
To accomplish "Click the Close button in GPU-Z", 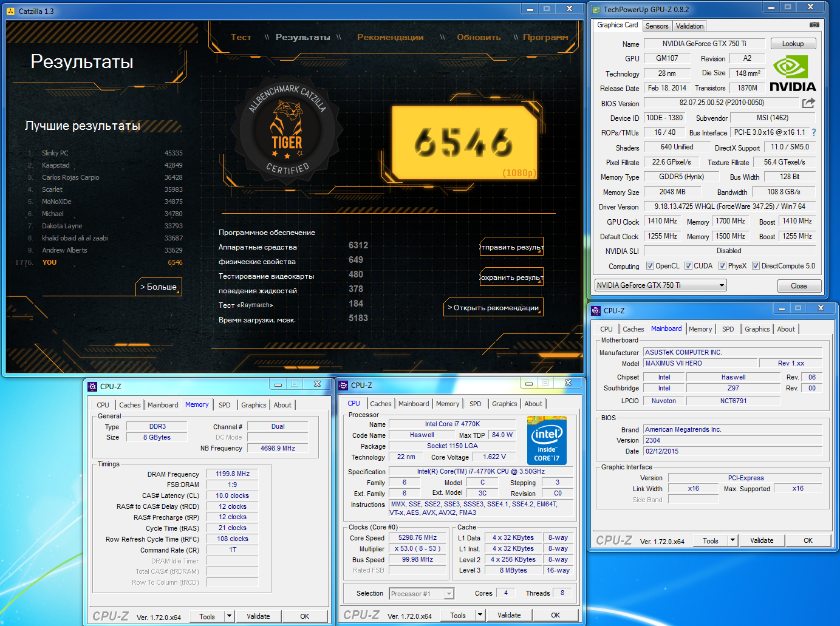I will [x=799, y=286].
